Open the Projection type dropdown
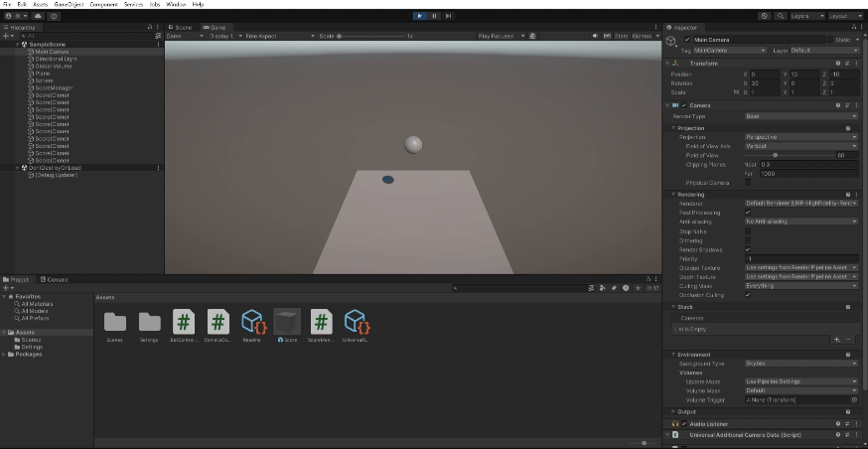 [799, 137]
